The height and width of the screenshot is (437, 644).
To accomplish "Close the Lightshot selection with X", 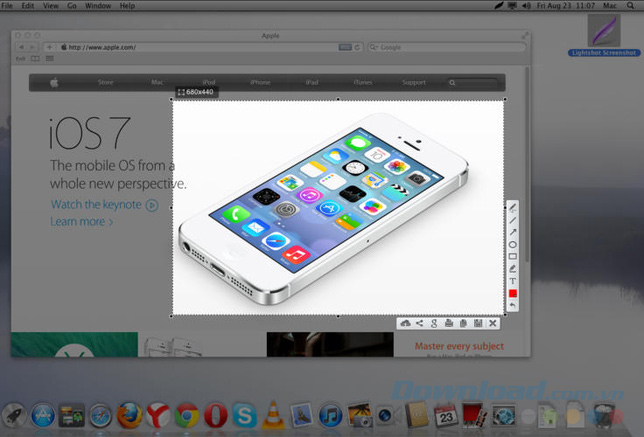I will [x=493, y=323].
